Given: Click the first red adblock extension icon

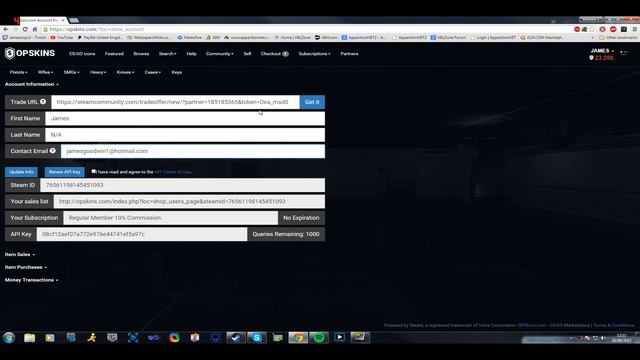Looking at the screenshot, I should [x=577, y=29].
